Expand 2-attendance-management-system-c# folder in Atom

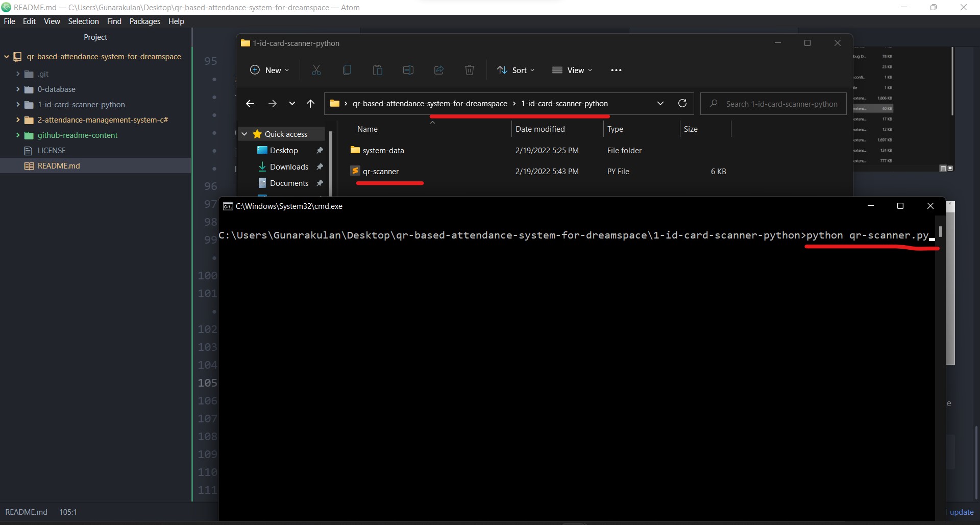pyautogui.click(x=18, y=120)
